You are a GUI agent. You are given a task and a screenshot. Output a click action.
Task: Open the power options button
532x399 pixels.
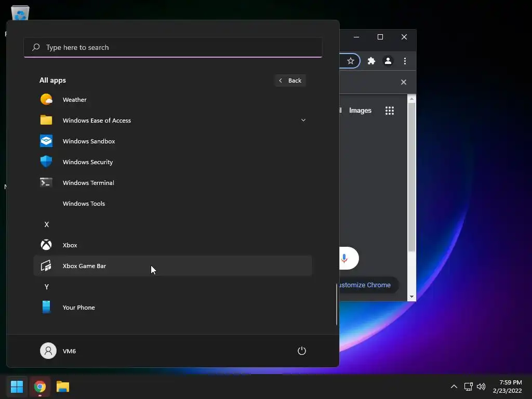(302, 351)
